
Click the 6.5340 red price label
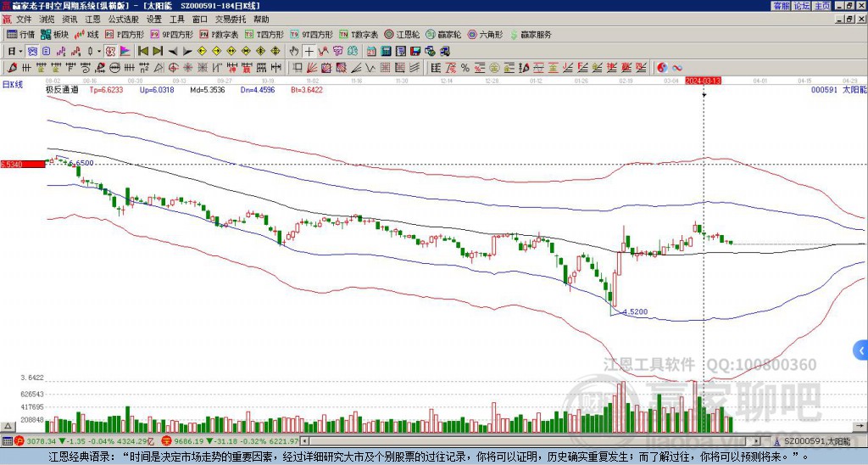(x=23, y=164)
